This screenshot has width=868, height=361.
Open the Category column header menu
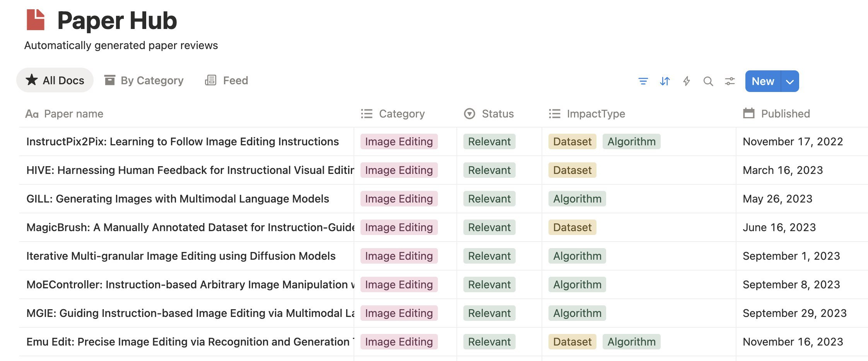(402, 114)
